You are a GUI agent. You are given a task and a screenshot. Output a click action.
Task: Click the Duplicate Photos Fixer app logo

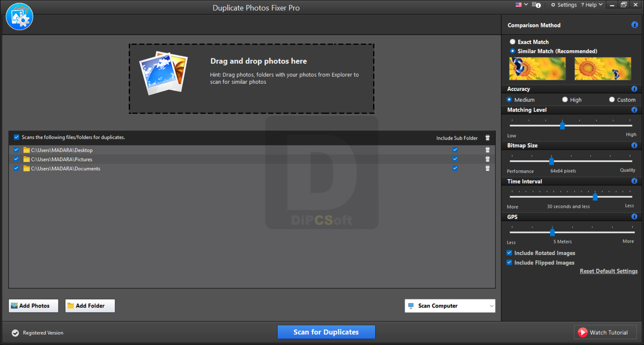coord(19,17)
